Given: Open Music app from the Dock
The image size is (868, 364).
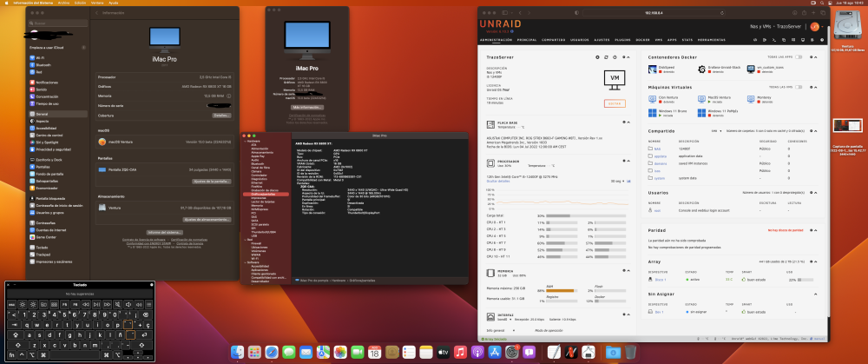Looking at the screenshot, I should click(460, 352).
